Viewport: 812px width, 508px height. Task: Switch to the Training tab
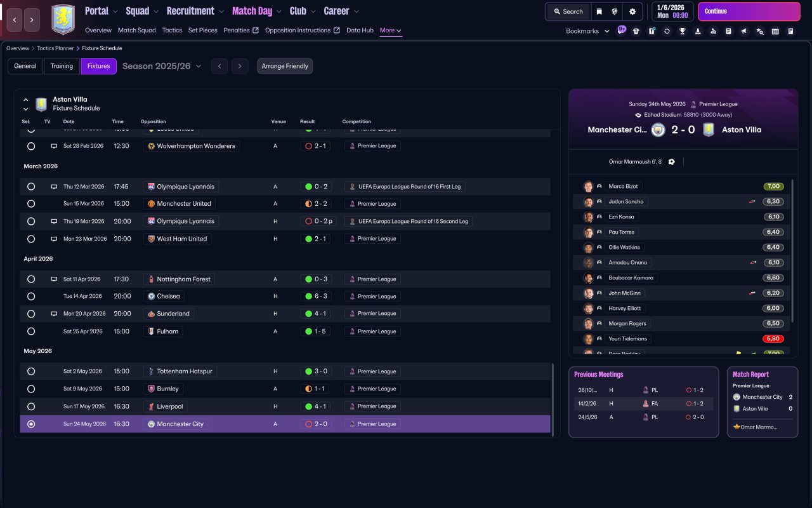(62, 66)
